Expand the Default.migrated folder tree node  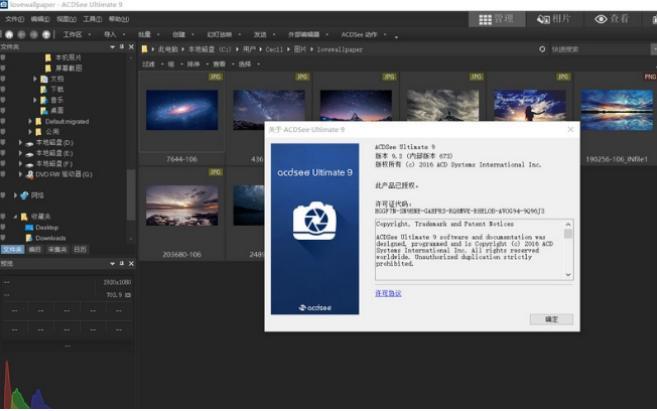point(31,120)
